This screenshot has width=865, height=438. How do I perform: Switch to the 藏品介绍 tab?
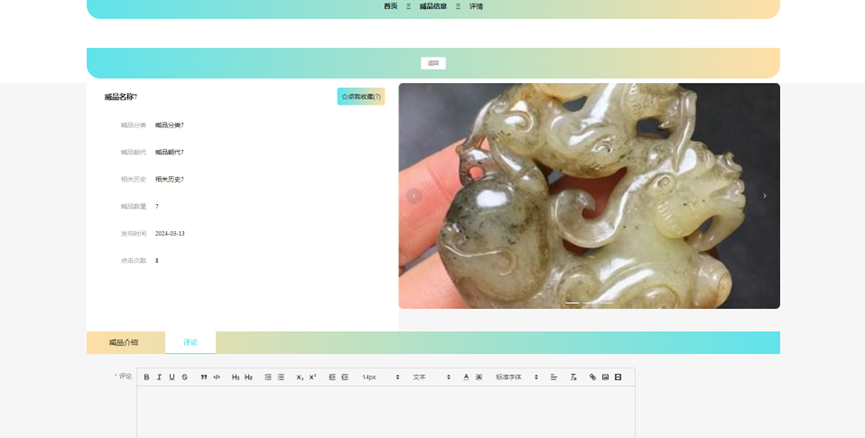pos(125,343)
